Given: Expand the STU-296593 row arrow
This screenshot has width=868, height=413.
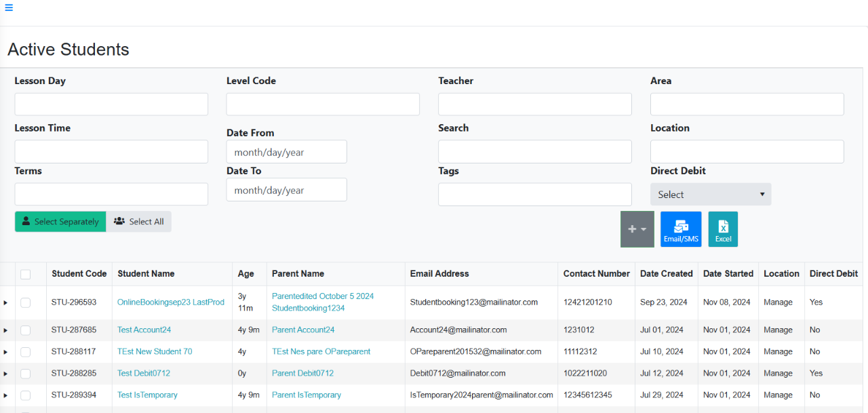Looking at the screenshot, I should (5, 302).
